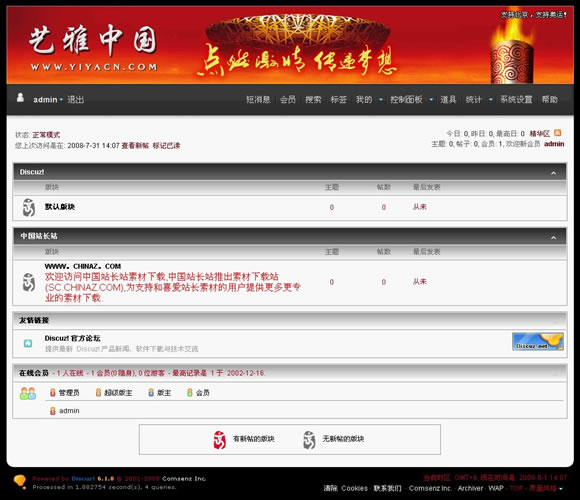Open the WAP footer link
The height and width of the screenshot is (500, 580).
pos(496,488)
